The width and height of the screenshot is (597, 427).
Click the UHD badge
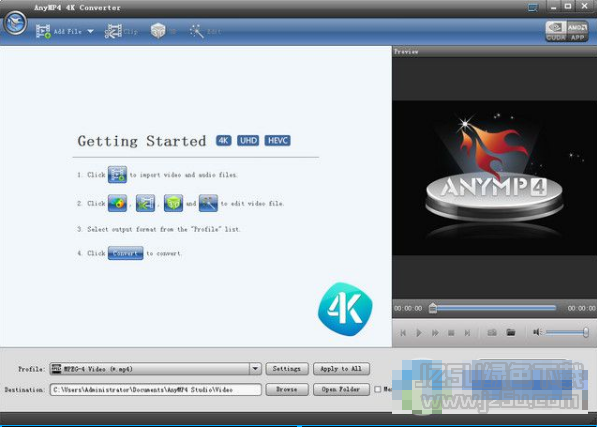tap(248, 140)
